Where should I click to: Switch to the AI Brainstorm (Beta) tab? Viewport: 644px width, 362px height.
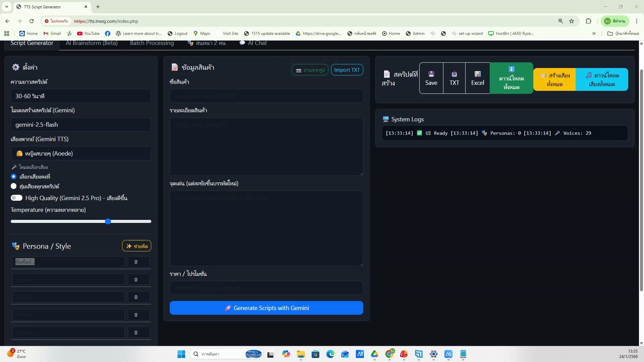91,43
